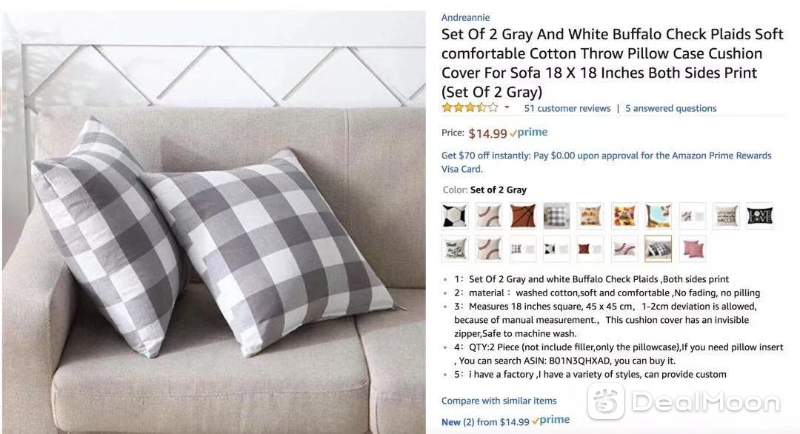Choose the first-row baseball stitch pillow swatch

[x=488, y=216]
